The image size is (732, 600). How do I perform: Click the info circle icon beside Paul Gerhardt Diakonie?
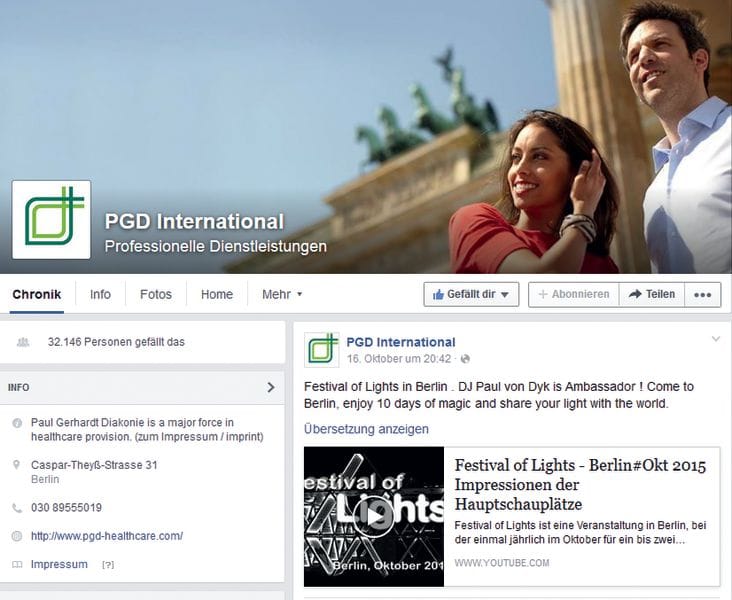point(17,423)
